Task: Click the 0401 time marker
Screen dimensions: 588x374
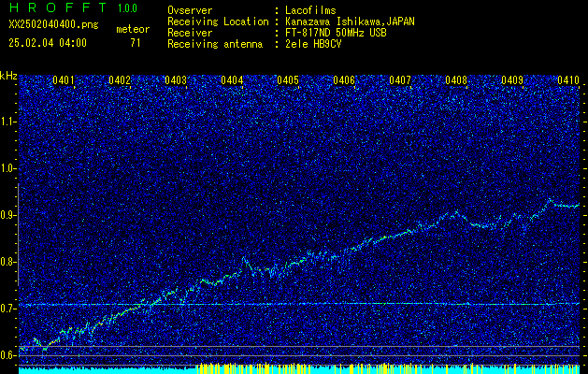Action: point(63,79)
